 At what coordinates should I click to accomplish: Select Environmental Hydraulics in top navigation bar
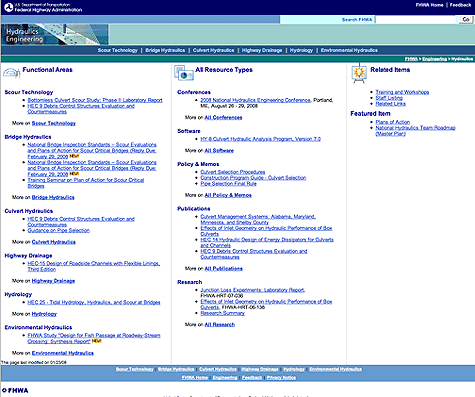coord(349,50)
